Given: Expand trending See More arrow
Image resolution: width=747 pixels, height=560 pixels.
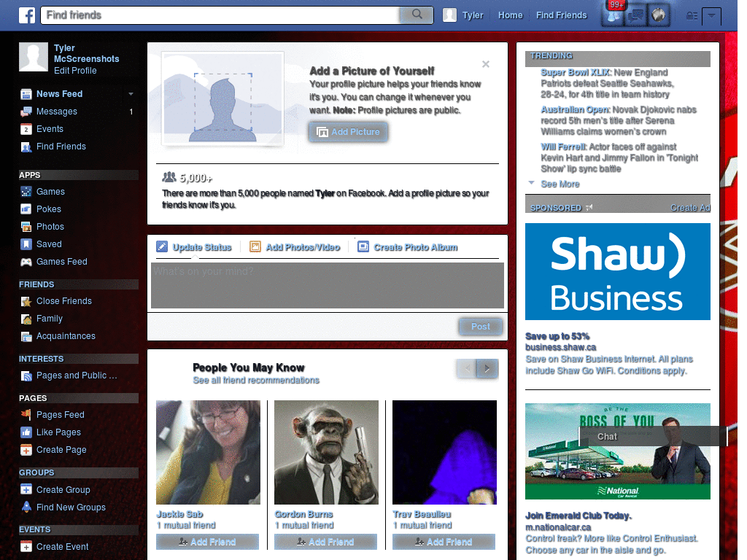Looking at the screenshot, I should [x=532, y=183].
